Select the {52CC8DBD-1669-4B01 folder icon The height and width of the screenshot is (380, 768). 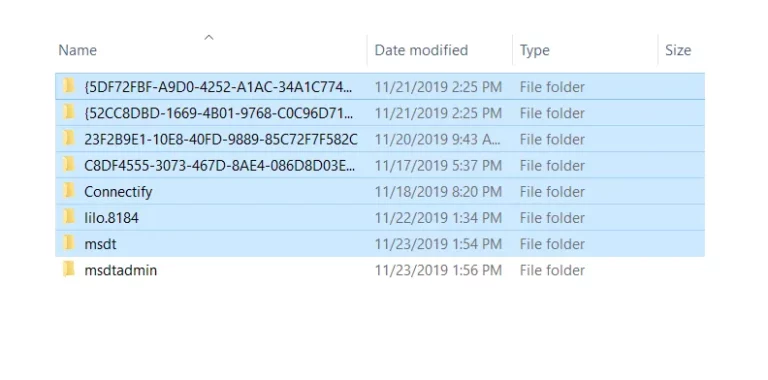(69, 113)
